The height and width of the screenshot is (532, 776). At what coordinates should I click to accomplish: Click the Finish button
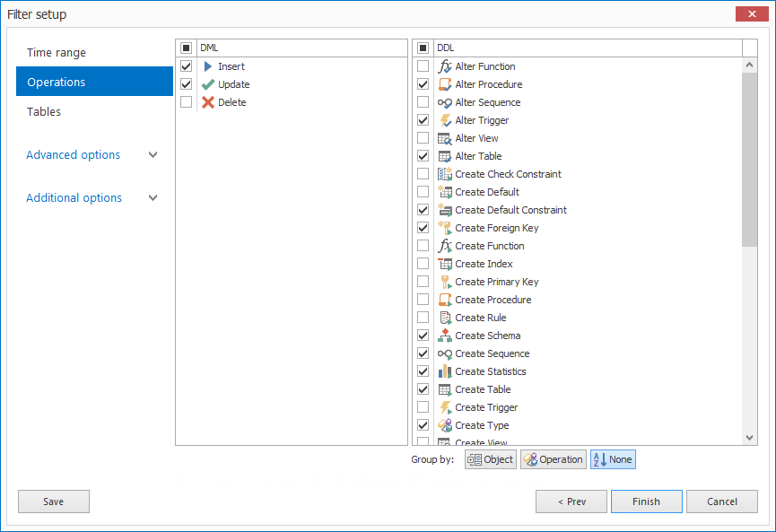[646, 501]
